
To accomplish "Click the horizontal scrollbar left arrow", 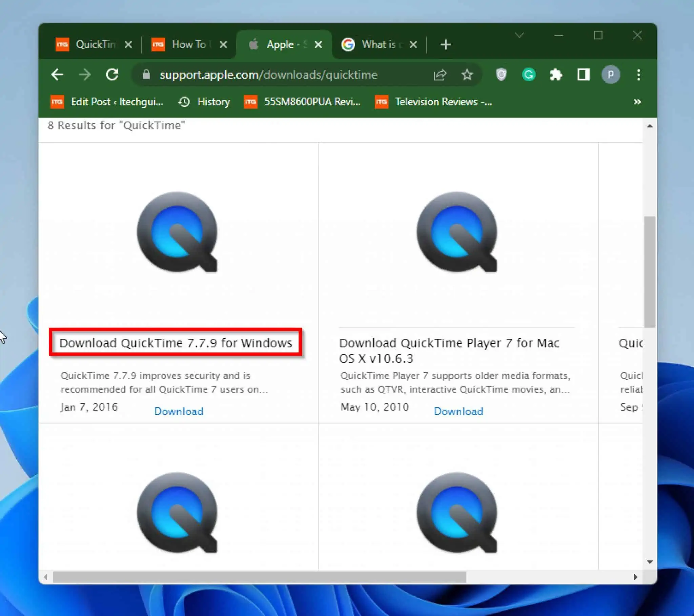I will click(45, 577).
